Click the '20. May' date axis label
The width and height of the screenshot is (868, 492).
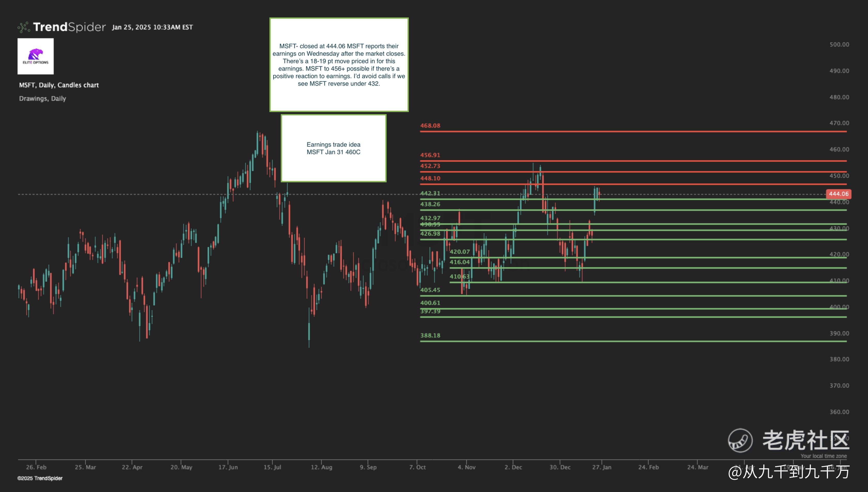coord(181,467)
